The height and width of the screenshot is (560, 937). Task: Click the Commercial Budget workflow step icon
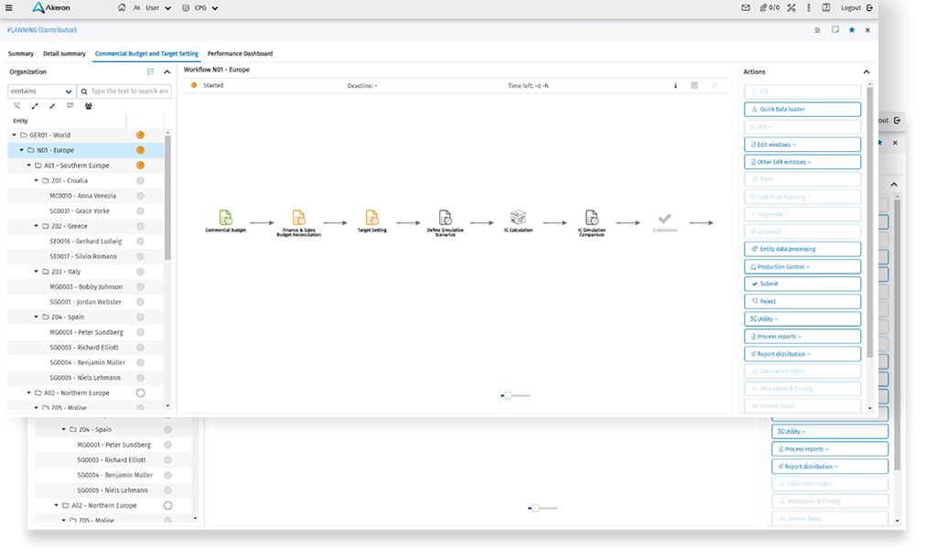[225, 218]
